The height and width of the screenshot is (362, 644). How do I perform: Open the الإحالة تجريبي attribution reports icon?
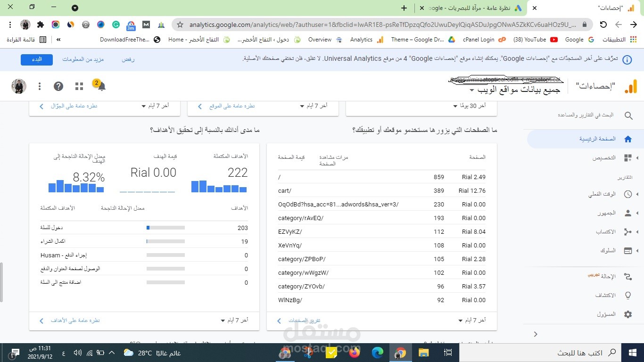627,276
